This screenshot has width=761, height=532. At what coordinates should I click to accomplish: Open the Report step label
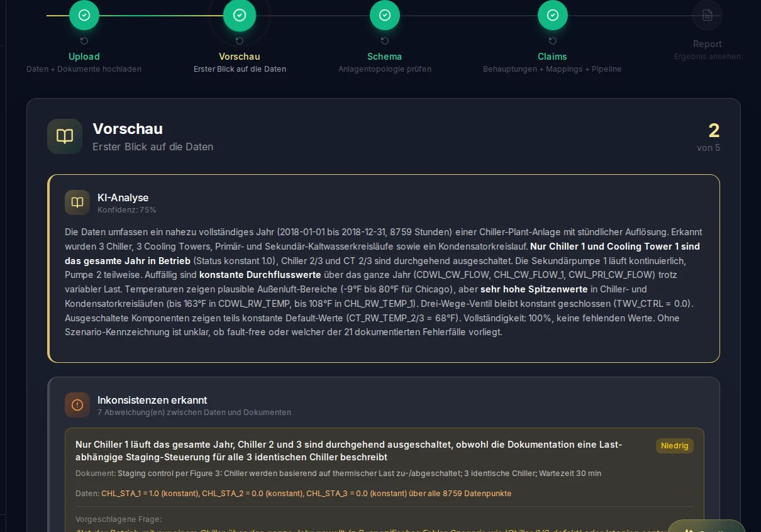708,44
